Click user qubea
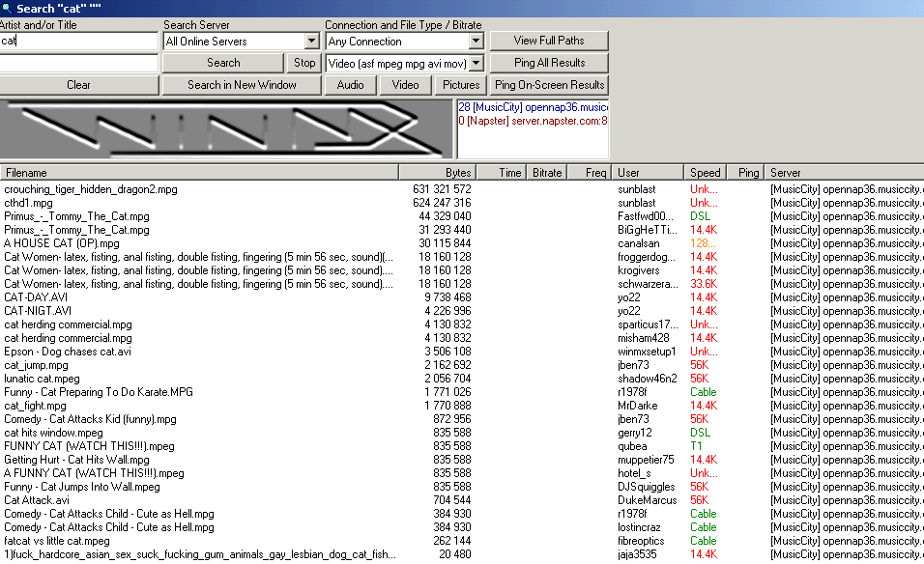Screen dimensions: 924x564 coord(632,447)
